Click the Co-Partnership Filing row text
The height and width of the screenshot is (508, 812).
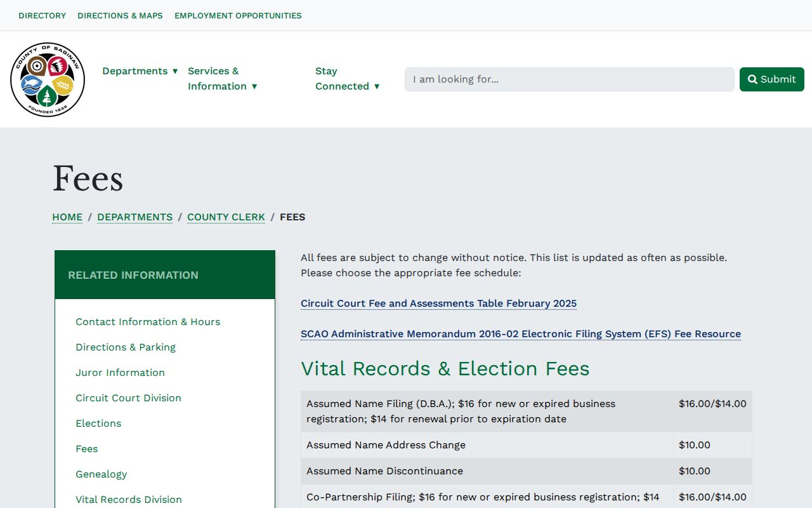pyautogui.click(x=483, y=497)
